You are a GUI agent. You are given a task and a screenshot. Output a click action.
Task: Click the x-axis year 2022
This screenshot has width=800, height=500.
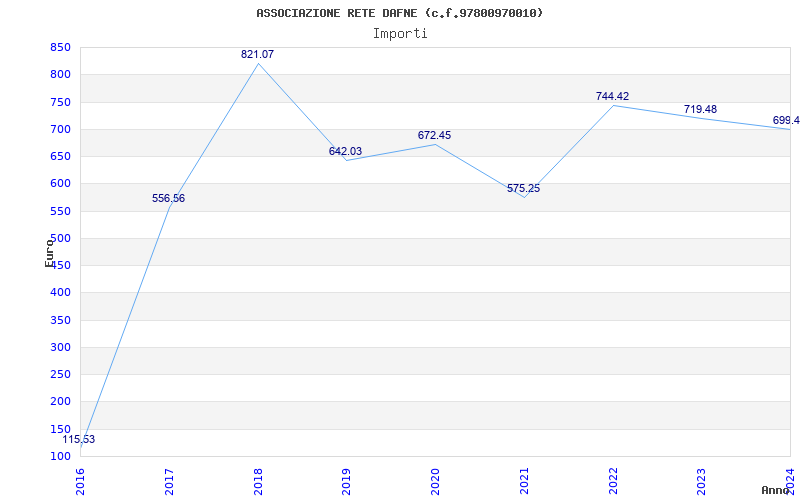tap(613, 482)
